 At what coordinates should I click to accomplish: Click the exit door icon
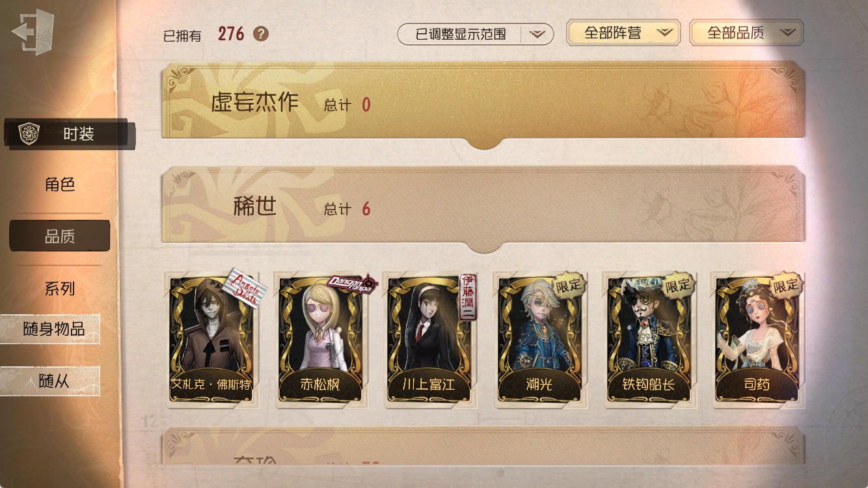[x=33, y=32]
